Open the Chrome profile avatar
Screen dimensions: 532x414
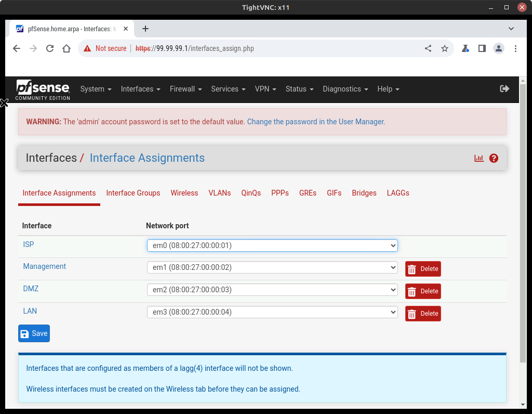pyautogui.click(x=498, y=48)
